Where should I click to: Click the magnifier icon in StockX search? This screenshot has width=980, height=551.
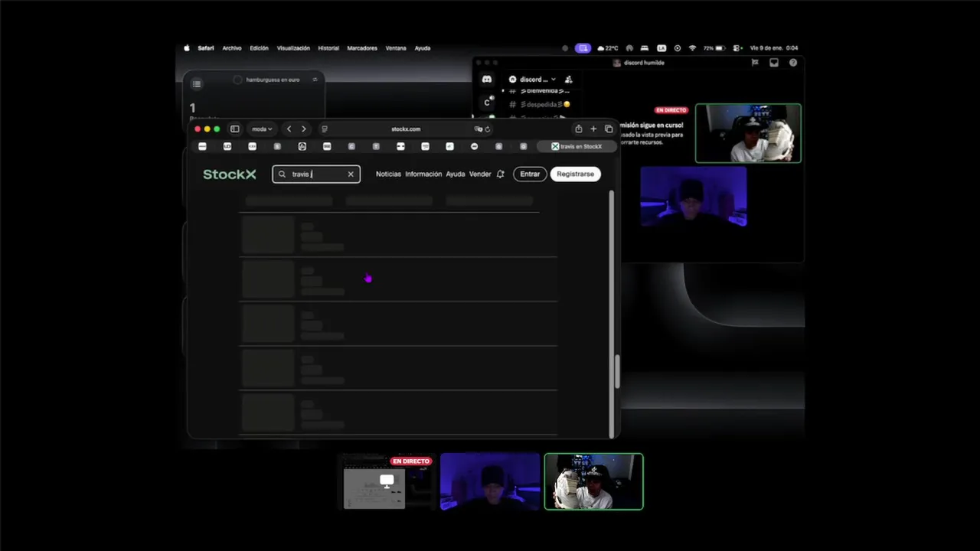(x=282, y=174)
